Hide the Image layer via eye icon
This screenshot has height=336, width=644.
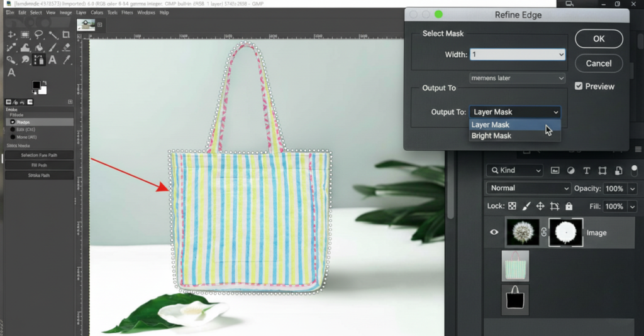click(494, 232)
